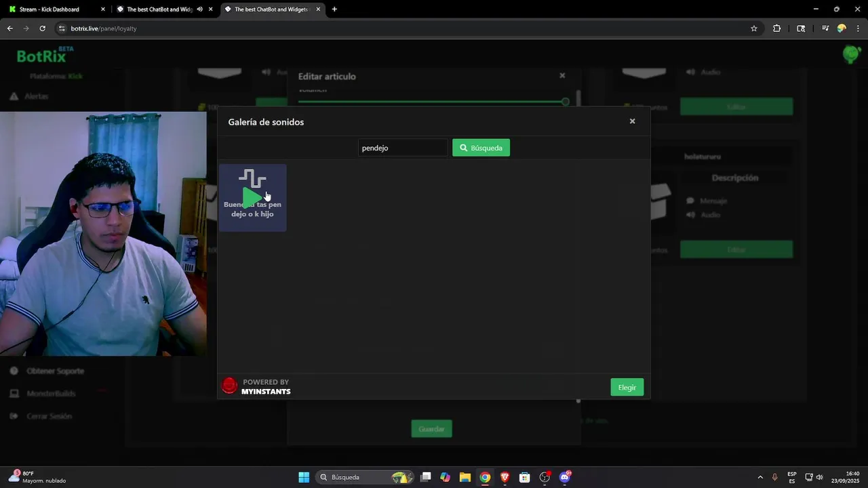
Task: Click the botrix.live address bar URL
Action: pos(104,28)
